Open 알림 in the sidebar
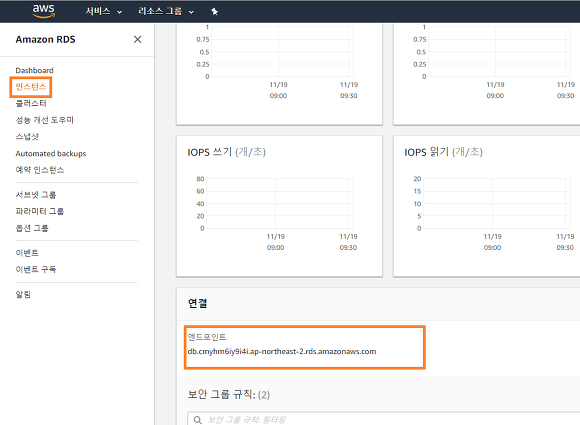 [23, 294]
